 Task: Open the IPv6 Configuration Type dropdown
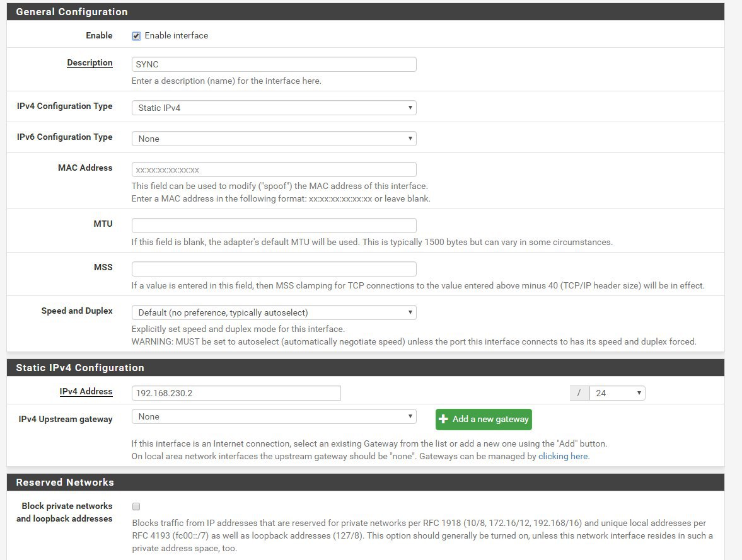click(274, 139)
